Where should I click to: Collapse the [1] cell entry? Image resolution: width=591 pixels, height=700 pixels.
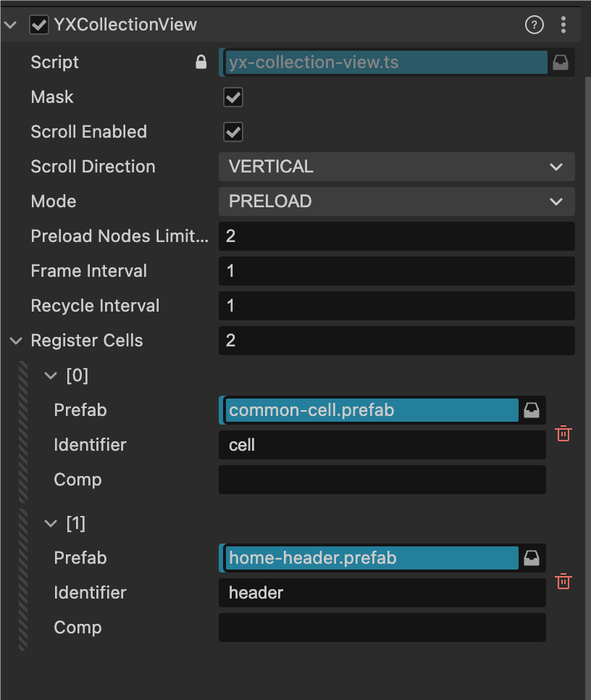click(x=51, y=523)
